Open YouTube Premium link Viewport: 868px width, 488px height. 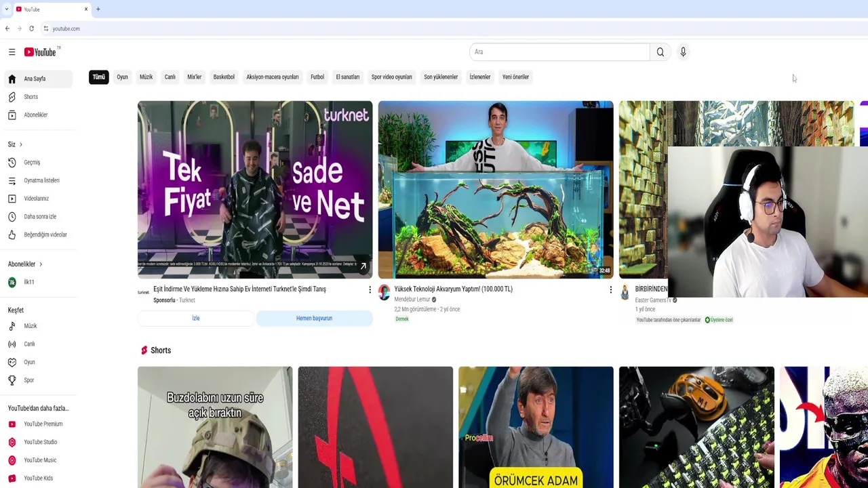point(37,424)
